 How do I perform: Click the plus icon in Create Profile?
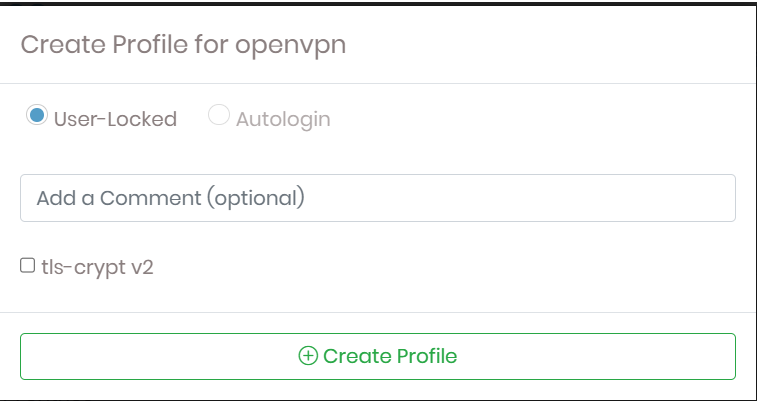[308, 356]
